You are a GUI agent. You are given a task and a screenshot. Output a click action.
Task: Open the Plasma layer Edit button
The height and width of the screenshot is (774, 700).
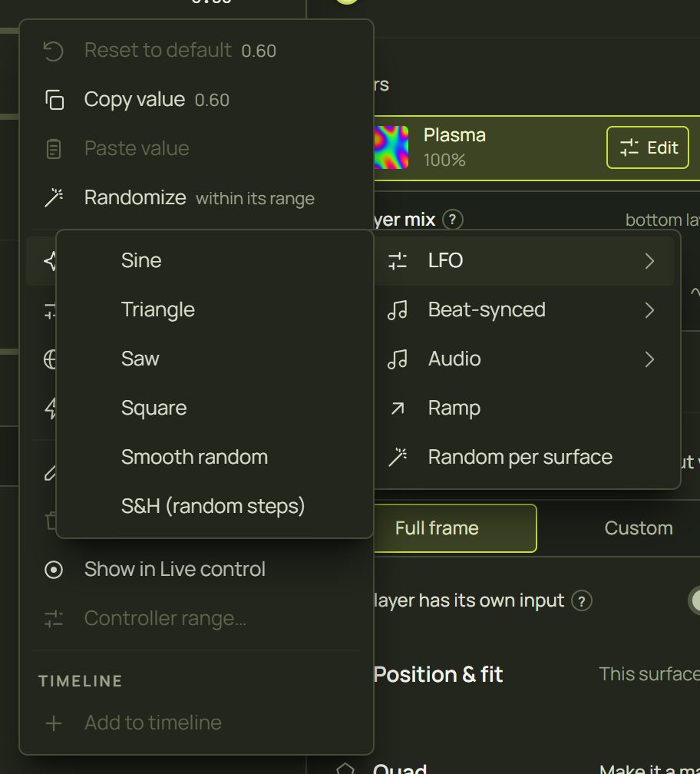pyautogui.click(x=647, y=147)
